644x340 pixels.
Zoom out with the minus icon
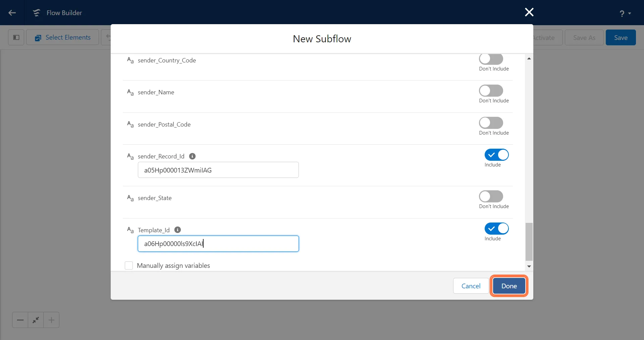coord(20,320)
